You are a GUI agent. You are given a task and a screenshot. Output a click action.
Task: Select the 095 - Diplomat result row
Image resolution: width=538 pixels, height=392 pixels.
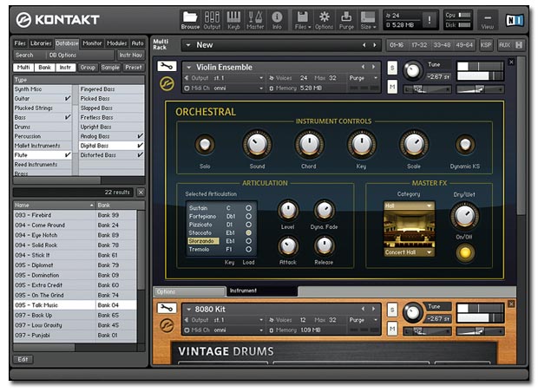click(x=54, y=265)
